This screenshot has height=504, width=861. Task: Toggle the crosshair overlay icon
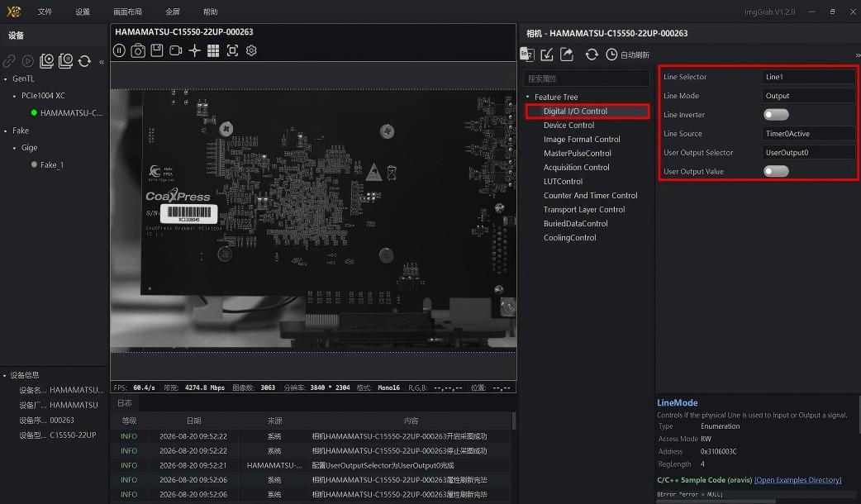coord(194,50)
